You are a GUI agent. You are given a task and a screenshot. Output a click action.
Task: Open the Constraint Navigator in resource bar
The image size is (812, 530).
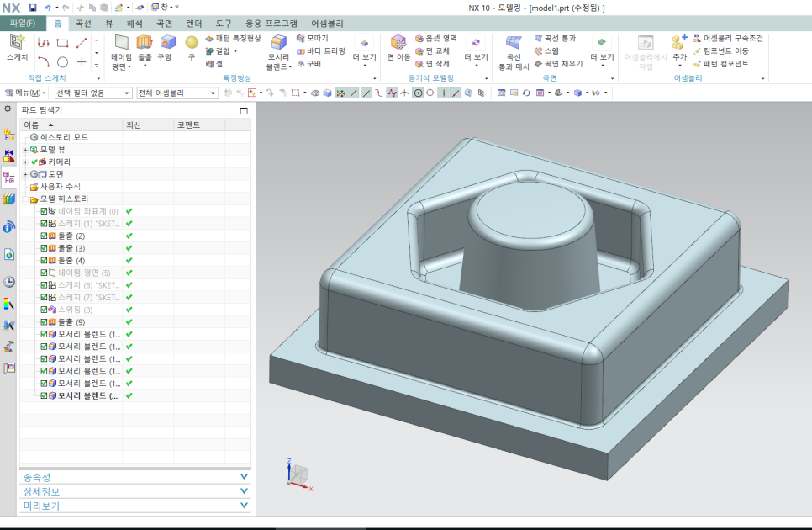pos(8,155)
